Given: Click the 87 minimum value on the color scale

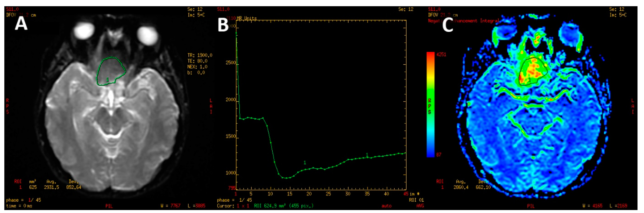Looking at the screenshot, I should [438, 155].
